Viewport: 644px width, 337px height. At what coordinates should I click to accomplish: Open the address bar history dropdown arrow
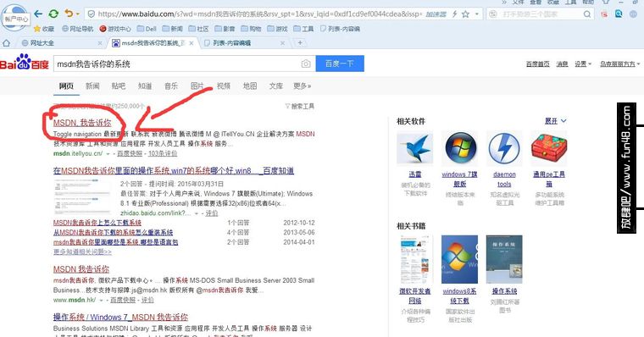[477, 14]
